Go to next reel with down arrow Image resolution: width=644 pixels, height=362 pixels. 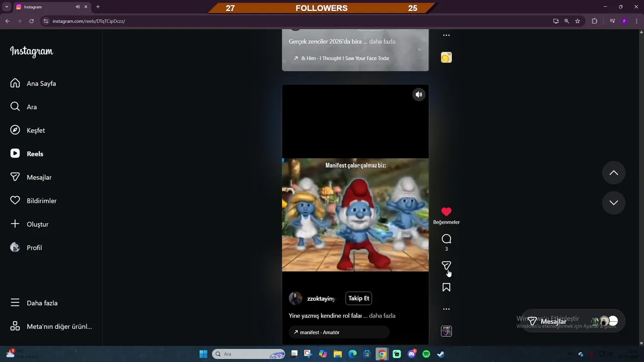[614, 203]
